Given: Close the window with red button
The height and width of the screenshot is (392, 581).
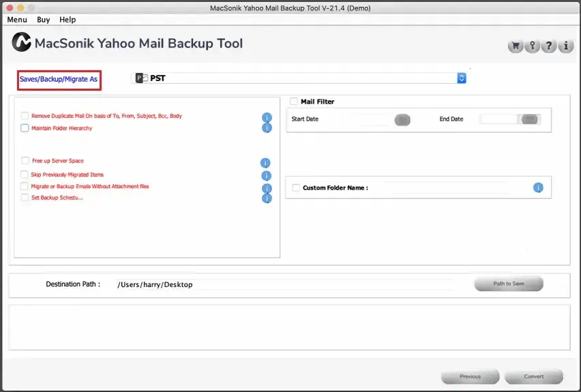Looking at the screenshot, I should (x=10, y=7).
